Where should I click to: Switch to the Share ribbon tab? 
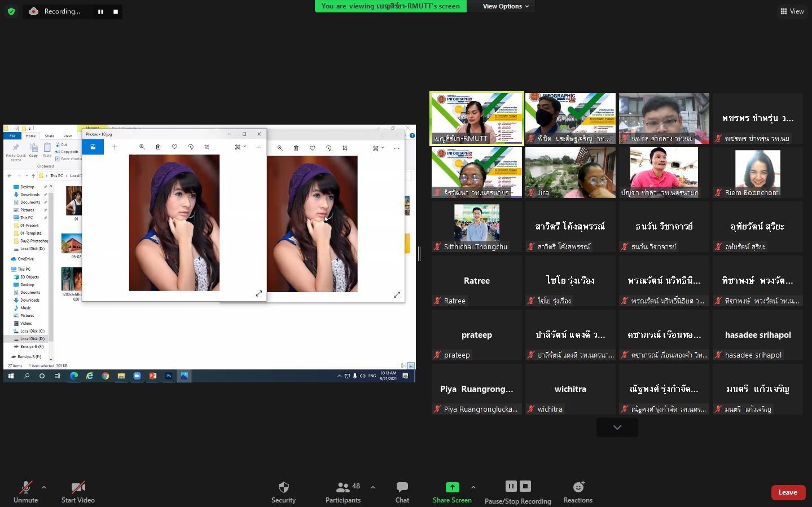tap(50, 136)
